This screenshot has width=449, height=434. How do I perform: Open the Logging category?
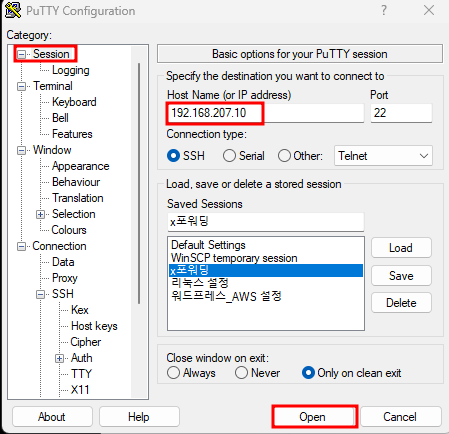click(71, 70)
